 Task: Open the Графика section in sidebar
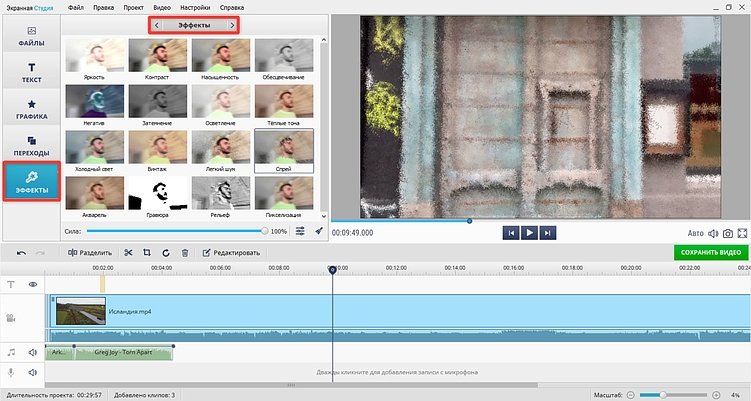[32, 108]
